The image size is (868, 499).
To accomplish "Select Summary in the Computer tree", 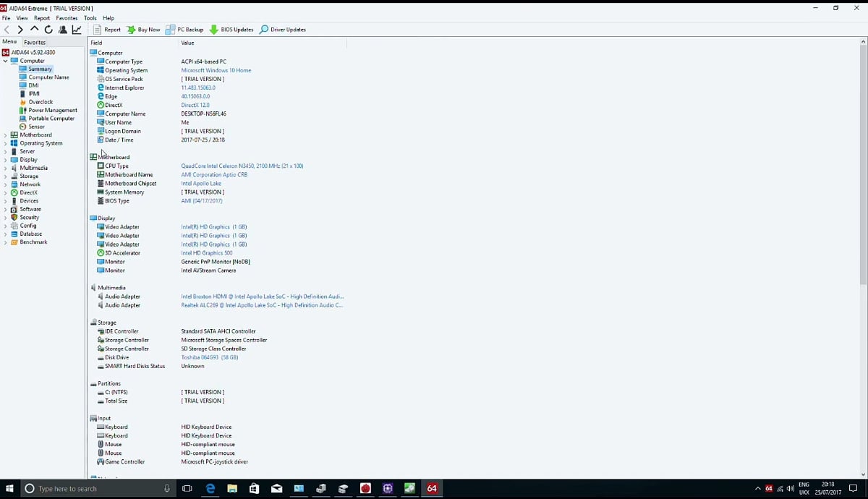I will [x=40, y=69].
